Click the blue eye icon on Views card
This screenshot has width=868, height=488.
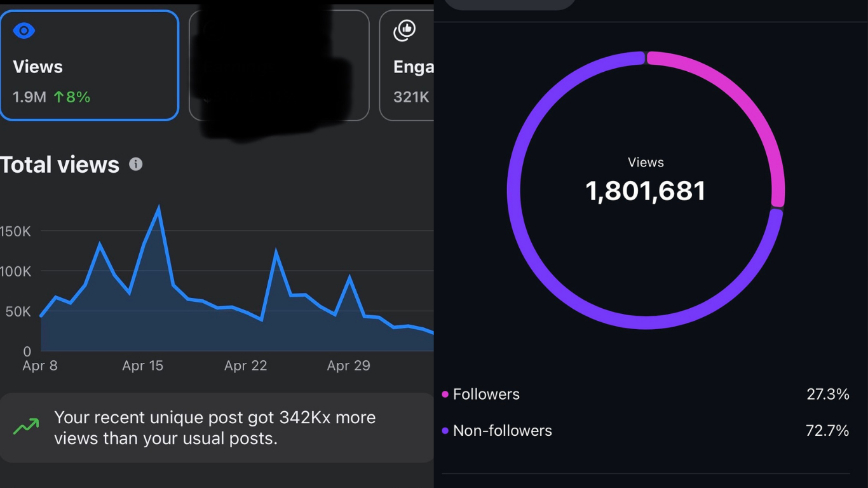[x=24, y=30]
